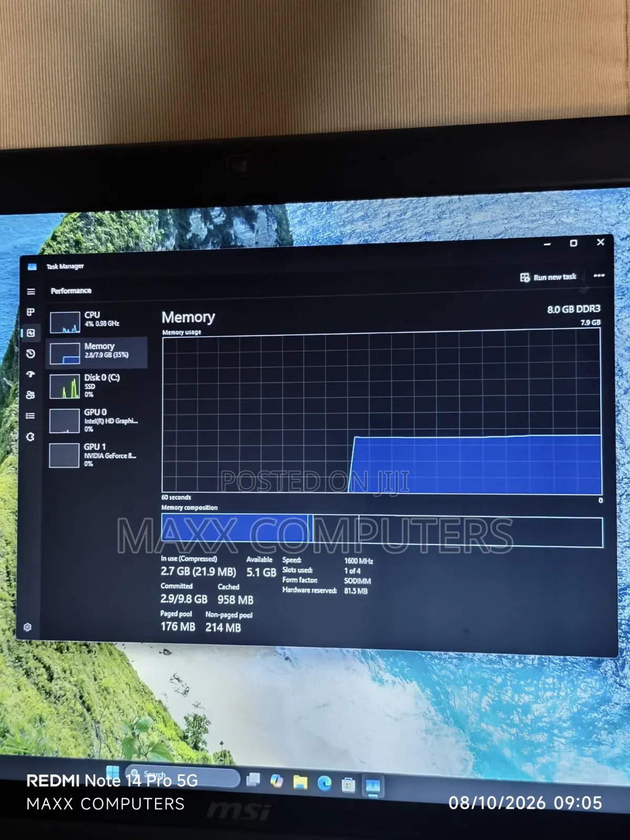The image size is (630, 840).
Task: Click the form factor value "SODIMM"
Action: (358, 581)
